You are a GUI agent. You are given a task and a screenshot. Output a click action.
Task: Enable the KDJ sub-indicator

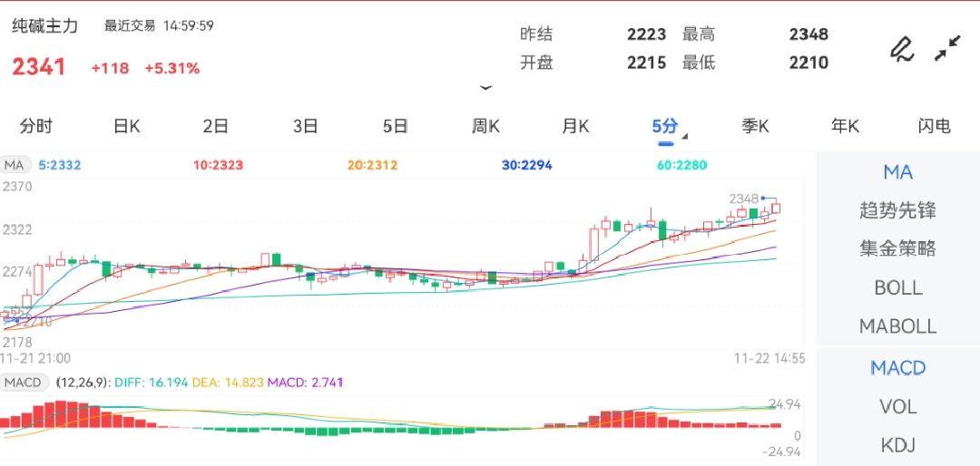click(x=897, y=445)
